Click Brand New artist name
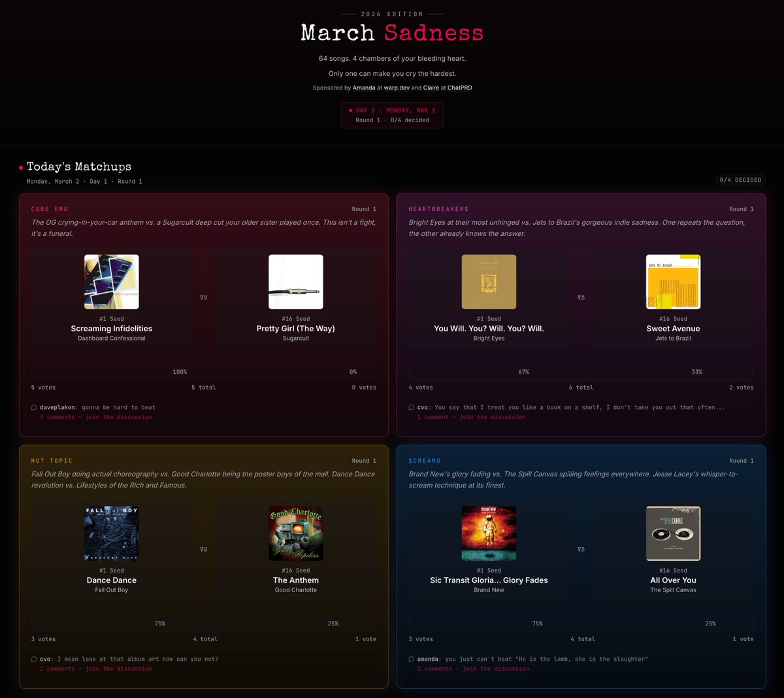 (489, 590)
